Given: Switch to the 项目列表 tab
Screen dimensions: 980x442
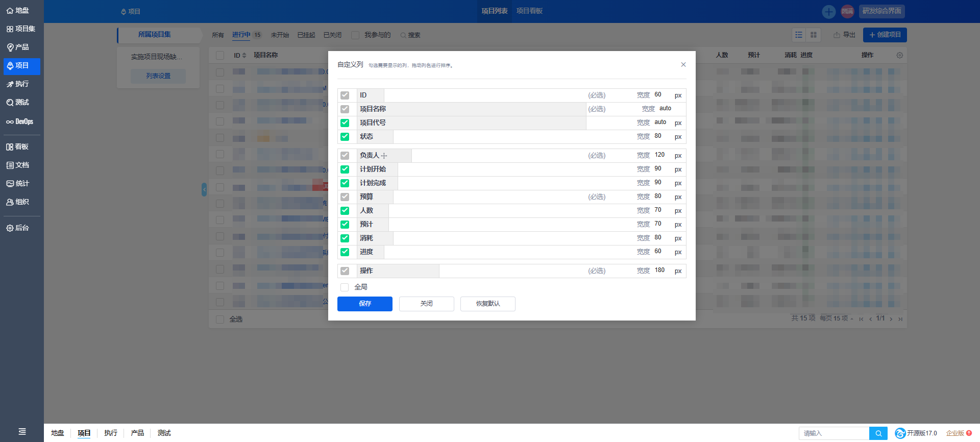Looking at the screenshot, I should tap(495, 11).
